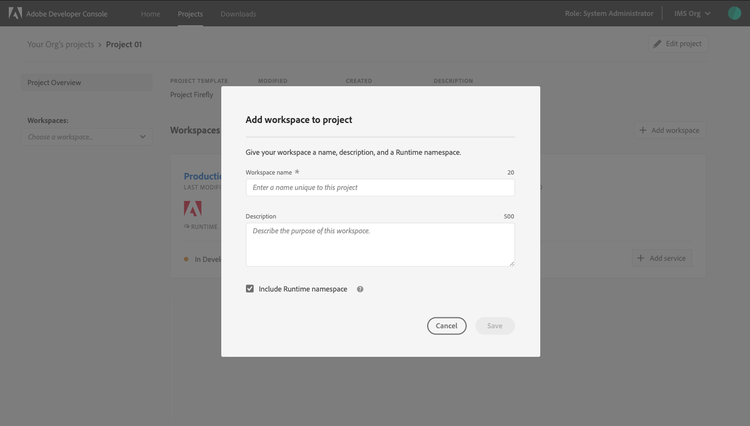Click the Adobe logo in the header
750x426 pixels.
point(15,13)
